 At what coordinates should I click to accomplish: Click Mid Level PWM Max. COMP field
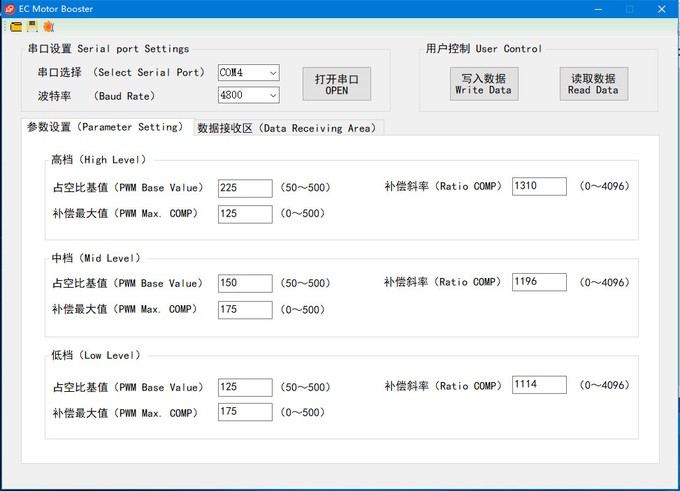point(245,310)
